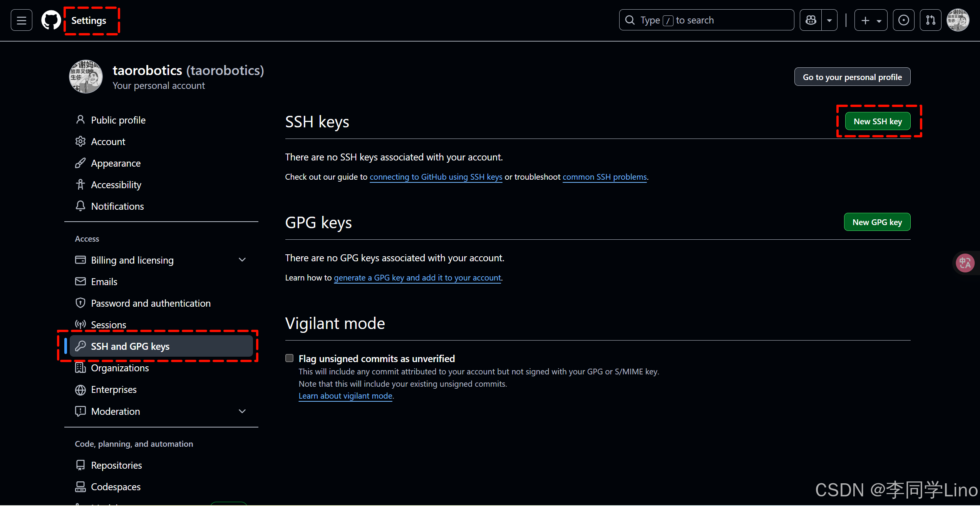Click the GitHub Octocat logo

pyautogui.click(x=51, y=20)
